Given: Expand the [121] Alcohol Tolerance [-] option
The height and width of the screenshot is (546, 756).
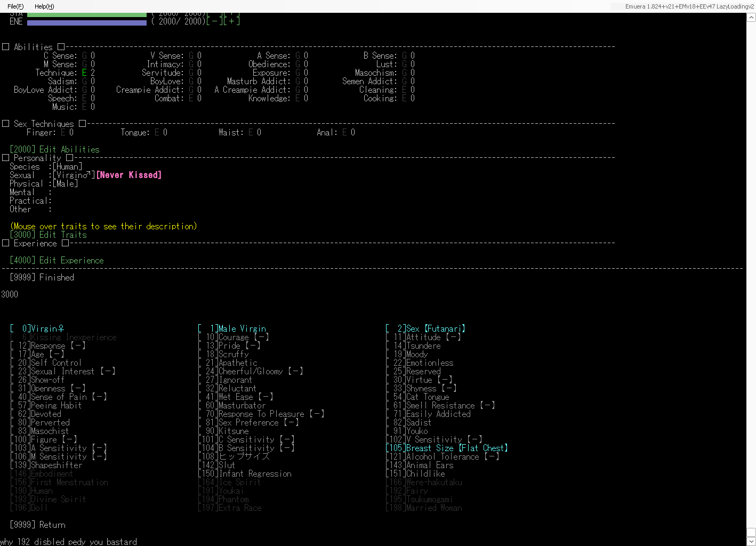Looking at the screenshot, I should tap(442, 456).
